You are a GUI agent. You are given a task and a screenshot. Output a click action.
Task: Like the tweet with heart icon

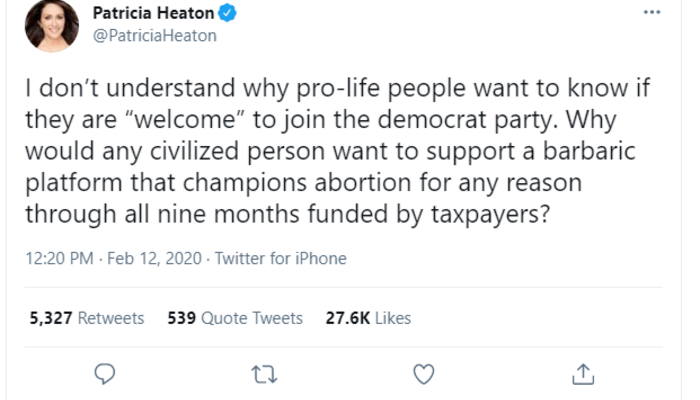coord(424,373)
